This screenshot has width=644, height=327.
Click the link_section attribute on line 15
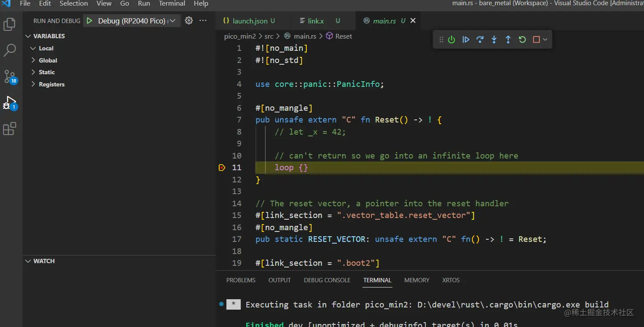[365, 215]
